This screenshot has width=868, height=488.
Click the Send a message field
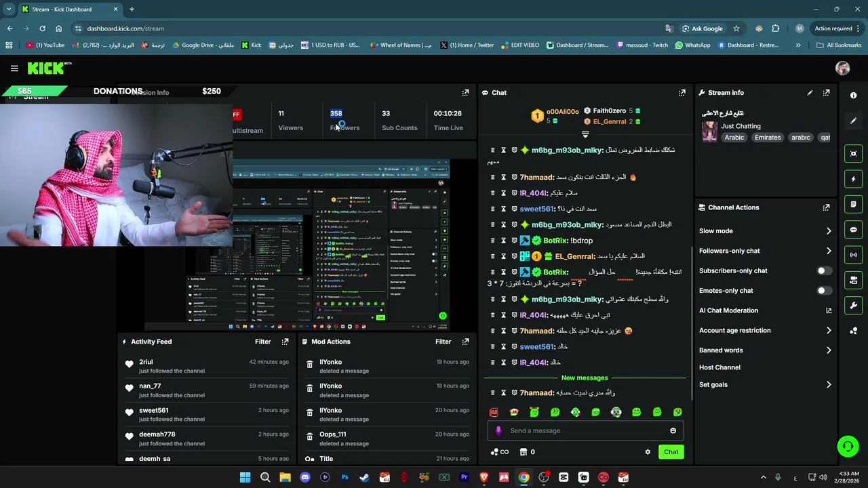click(585, 430)
